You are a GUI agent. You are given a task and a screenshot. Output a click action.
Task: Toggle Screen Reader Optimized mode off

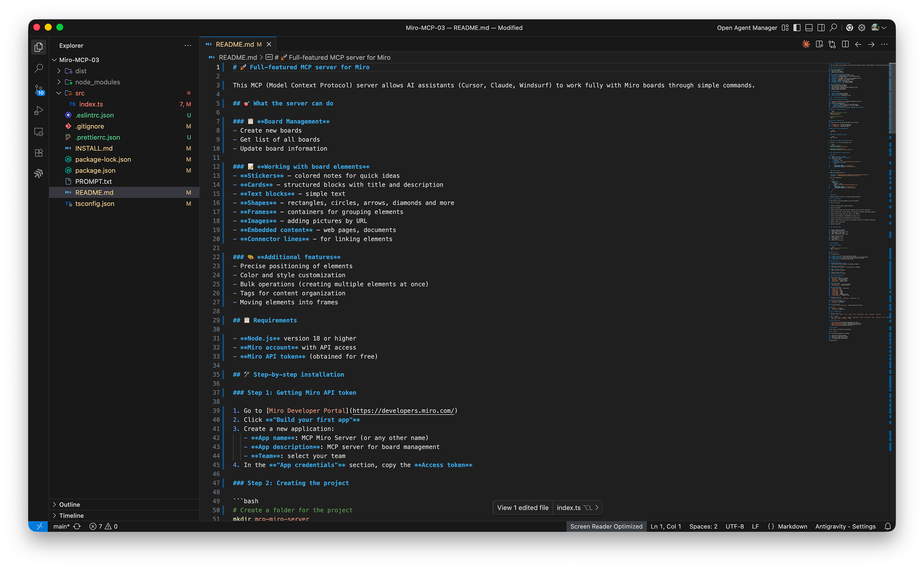[606, 526]
